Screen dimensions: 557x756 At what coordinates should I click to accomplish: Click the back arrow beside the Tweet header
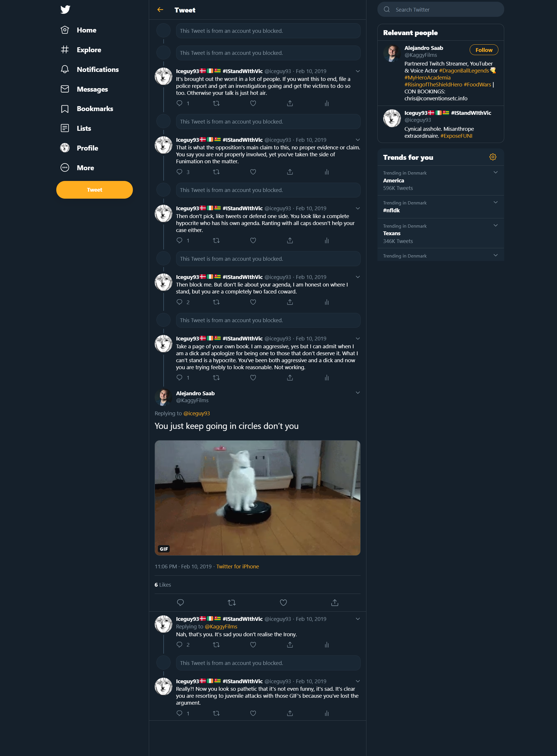pos(160,10)
